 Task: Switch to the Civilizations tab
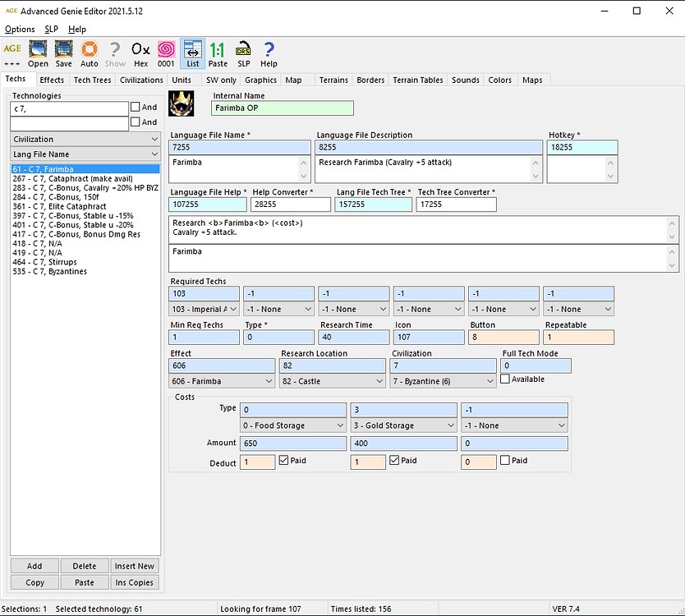point(140,80)
